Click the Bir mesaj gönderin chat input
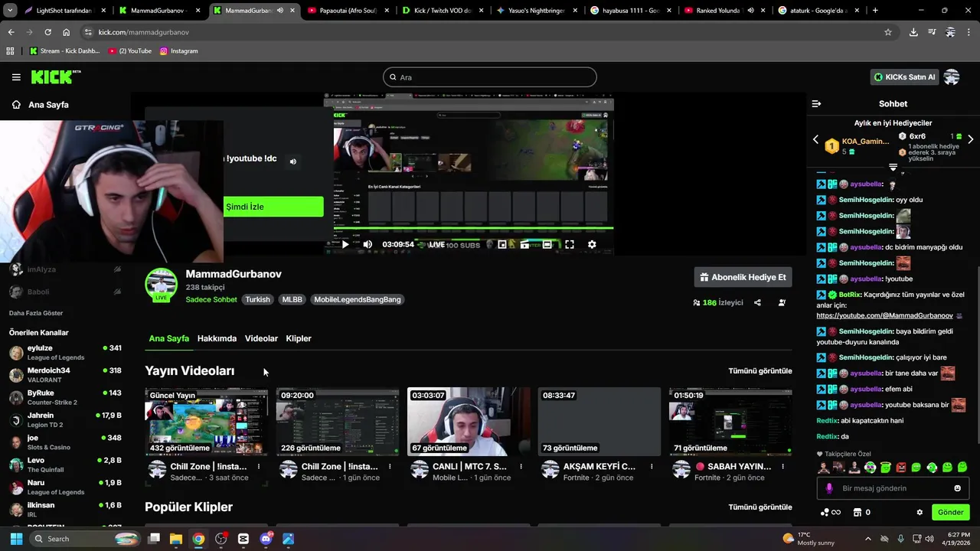This screenshot has width=980, height=551. click(x=892, y=488)
